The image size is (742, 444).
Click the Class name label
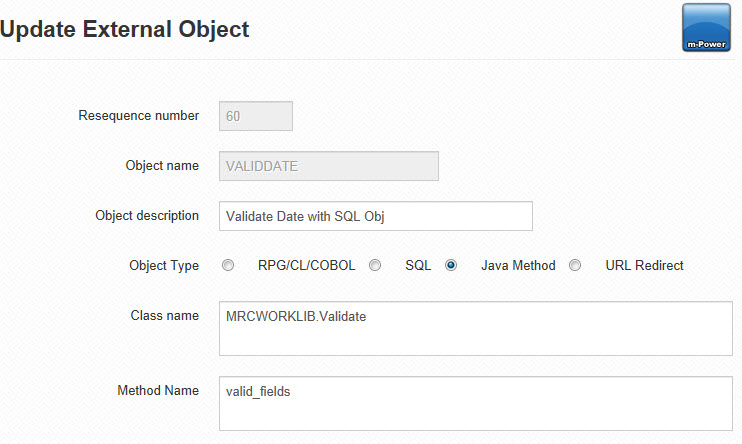point(165,316)
